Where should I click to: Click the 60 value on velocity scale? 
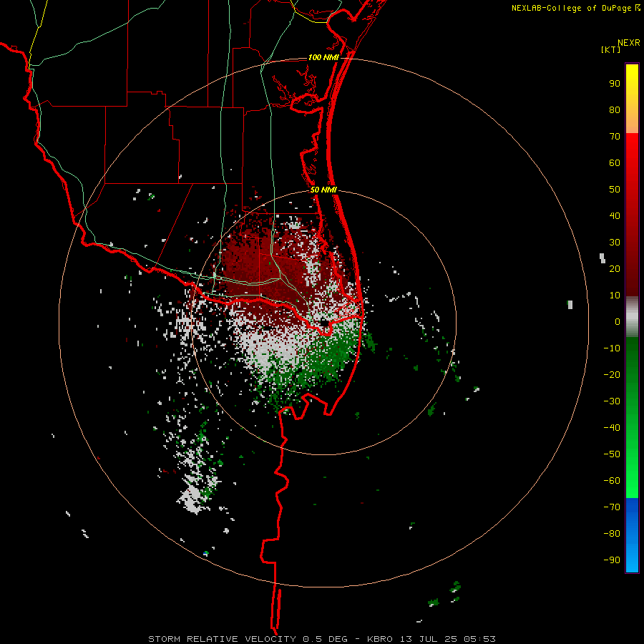click(615, 163)
